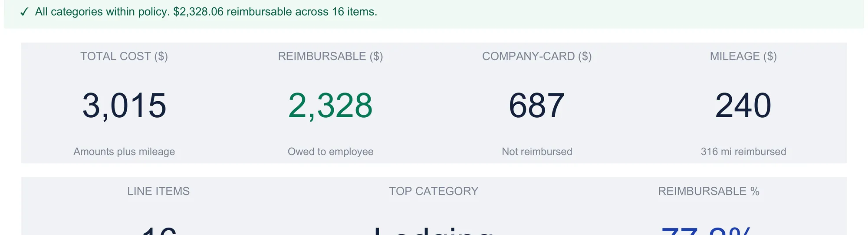Select the mileage value 240
This screenshot has width=868, height=235.
[x=743, y=106]
